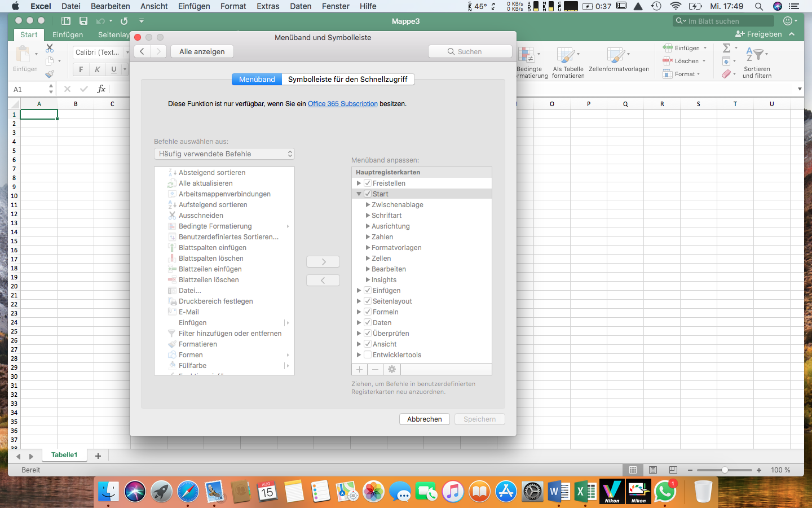Click the plus icon below Hauptregisterkarten list
Screen dimensions: 812x508
click(359, 369)
